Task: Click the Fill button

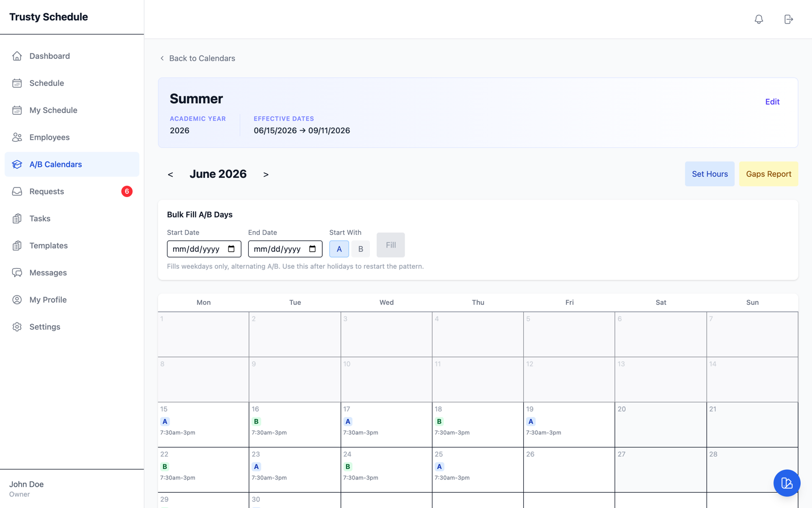Action: (x=391, y=245)
